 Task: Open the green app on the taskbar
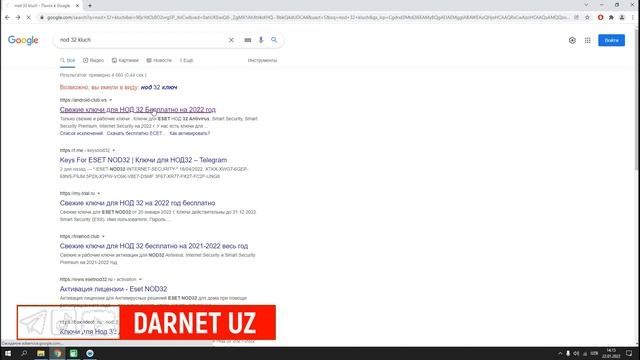73,353
